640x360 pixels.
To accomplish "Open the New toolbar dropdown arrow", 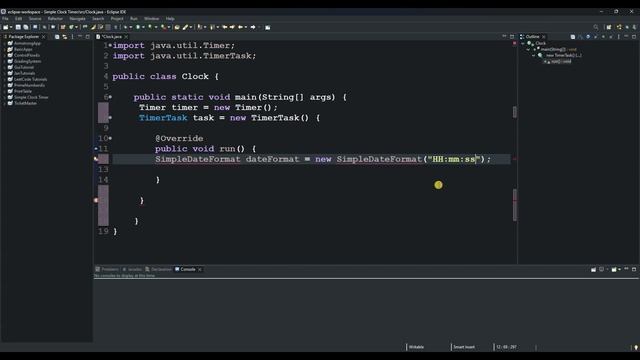I will [x=11, y=27].
